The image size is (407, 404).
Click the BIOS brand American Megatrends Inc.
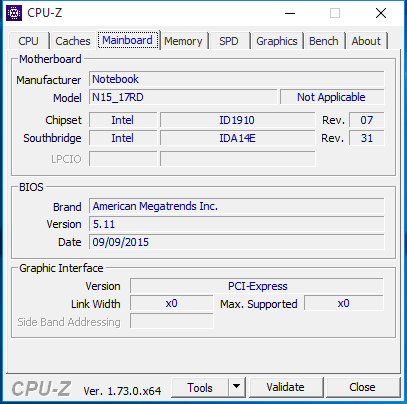click(x=237, y=206)
